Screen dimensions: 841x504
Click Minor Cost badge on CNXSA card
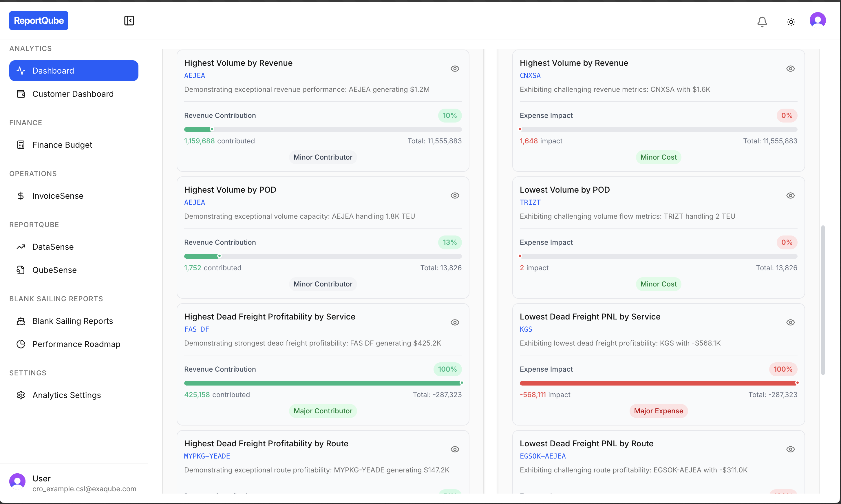click(658, 157)
